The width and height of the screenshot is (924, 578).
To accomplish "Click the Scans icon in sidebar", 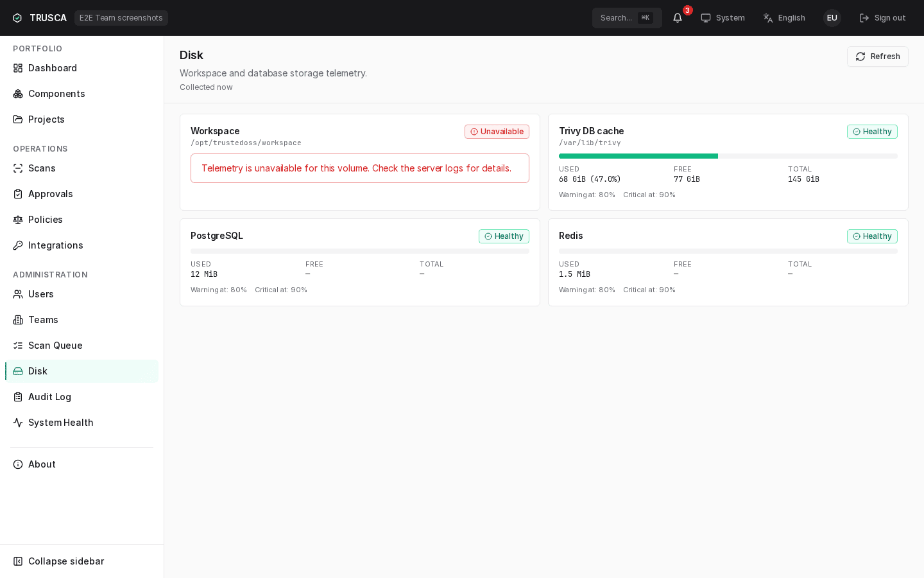I will point(18,168).
